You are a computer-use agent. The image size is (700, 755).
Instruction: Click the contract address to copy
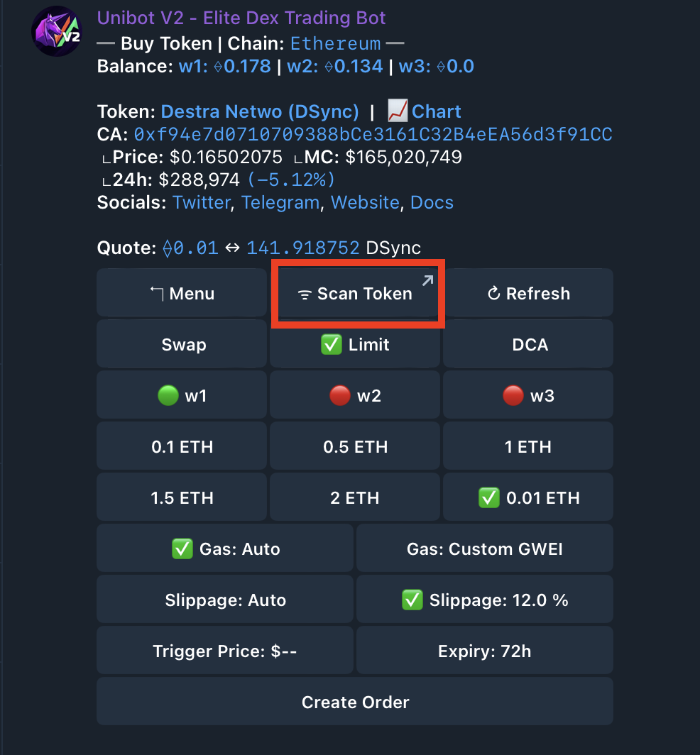click(x=373, y=134)
